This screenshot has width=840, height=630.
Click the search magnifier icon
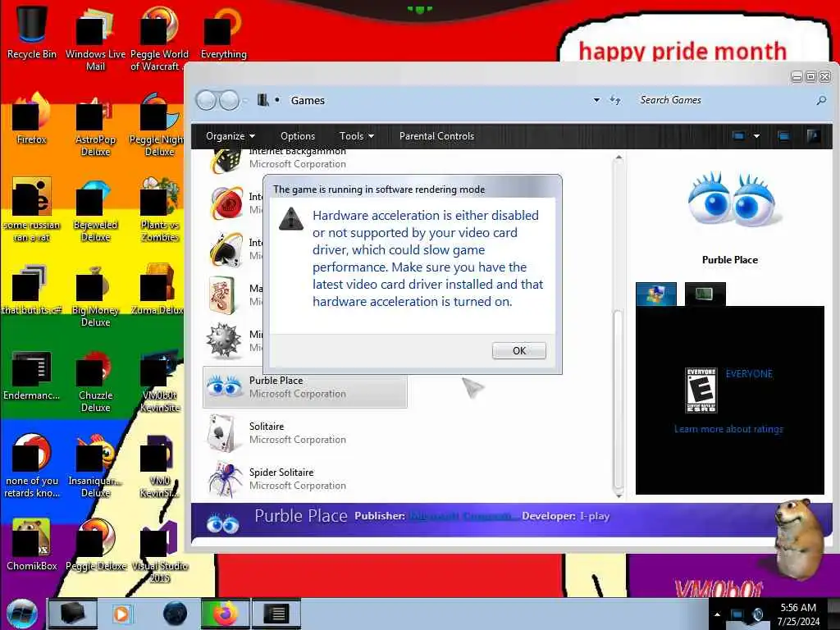coord(820,100)
